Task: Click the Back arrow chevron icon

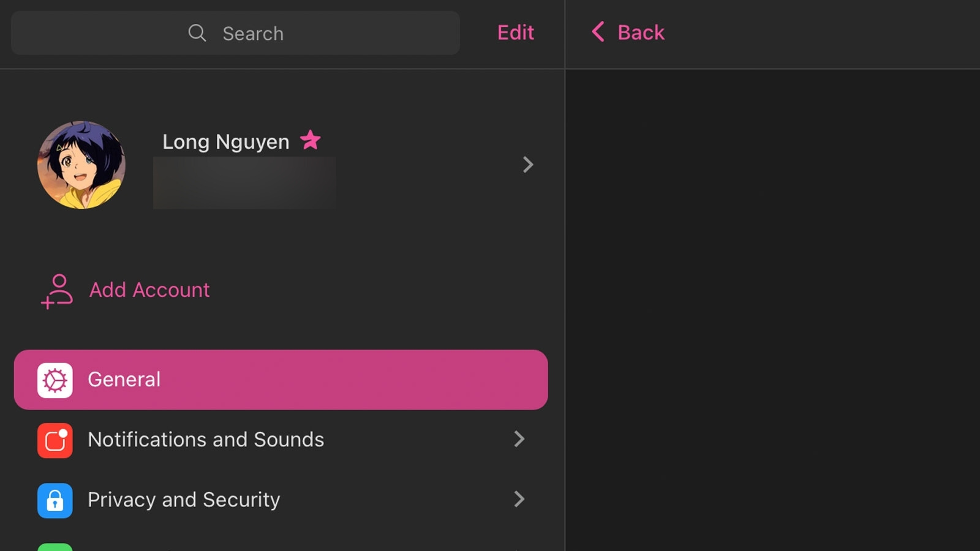Action: pyautogui.click(x=598, y=32)
